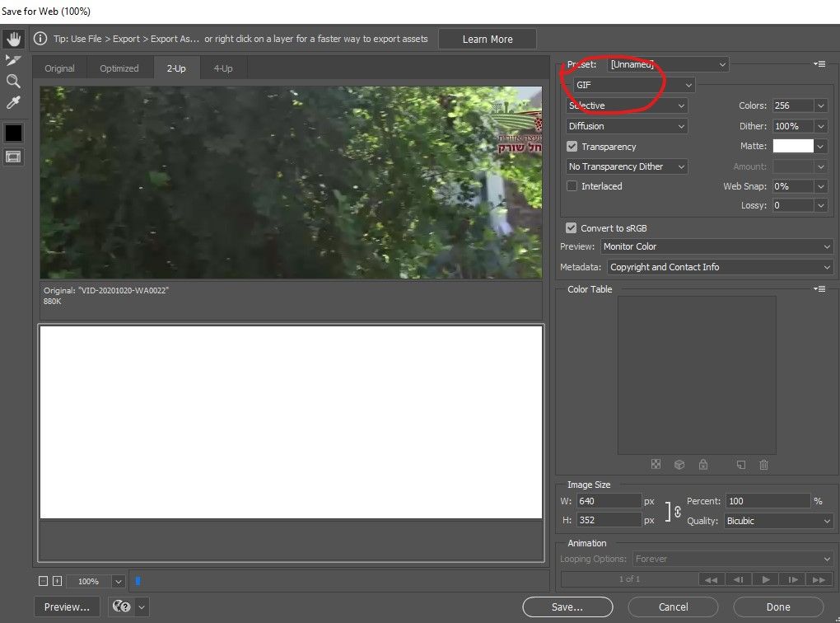Click shift colors to web palette icon
The width and height of the screenshot is (840, 623).
[x=679, y=464]
